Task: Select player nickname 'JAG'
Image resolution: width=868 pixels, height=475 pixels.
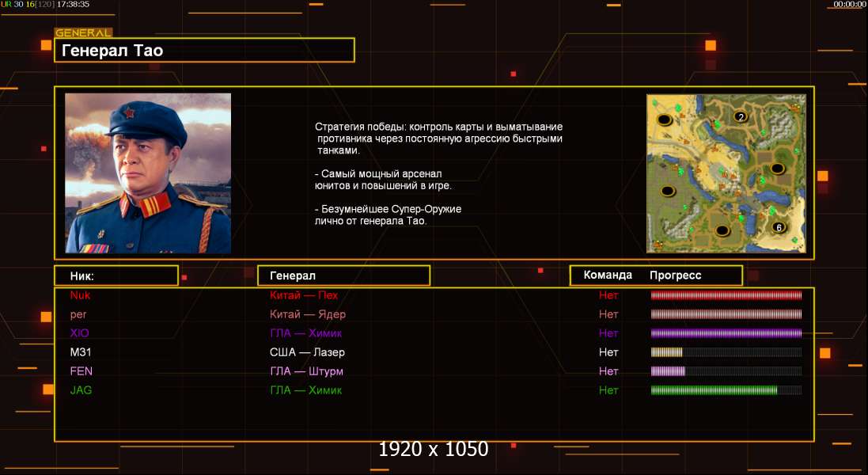Action: tap(81, 389)
